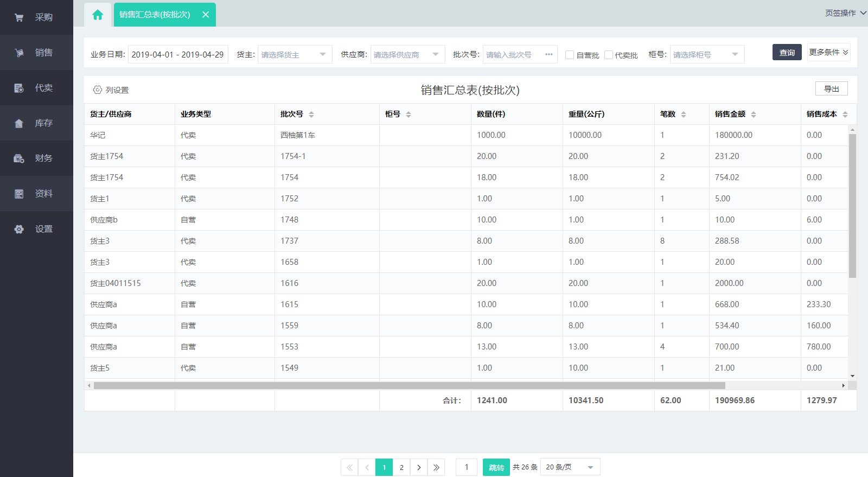868x477 pixels.
Task: Sort by 批次号 column arrows
Action: point(311,115)
